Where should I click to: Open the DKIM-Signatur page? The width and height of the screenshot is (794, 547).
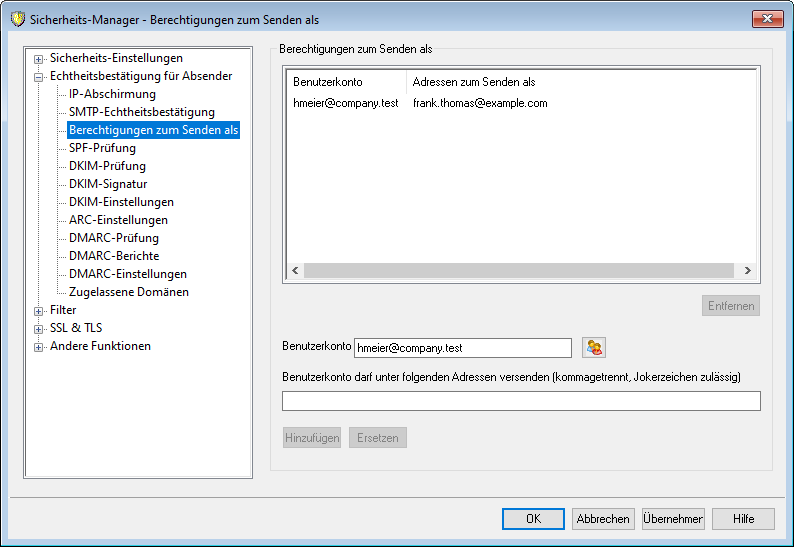[x=108, y=184]
